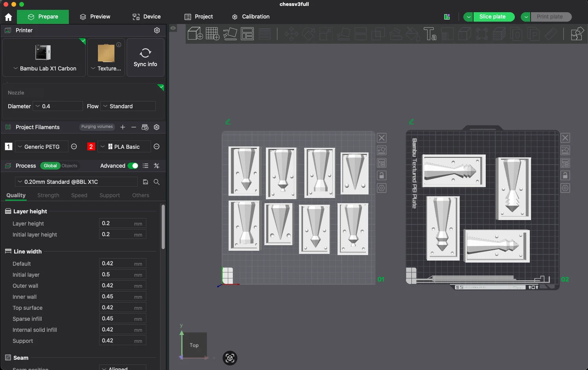The image size is (588, 370).
Task: Click the Add plate grid icon
Action: click(x=212, y=34)
